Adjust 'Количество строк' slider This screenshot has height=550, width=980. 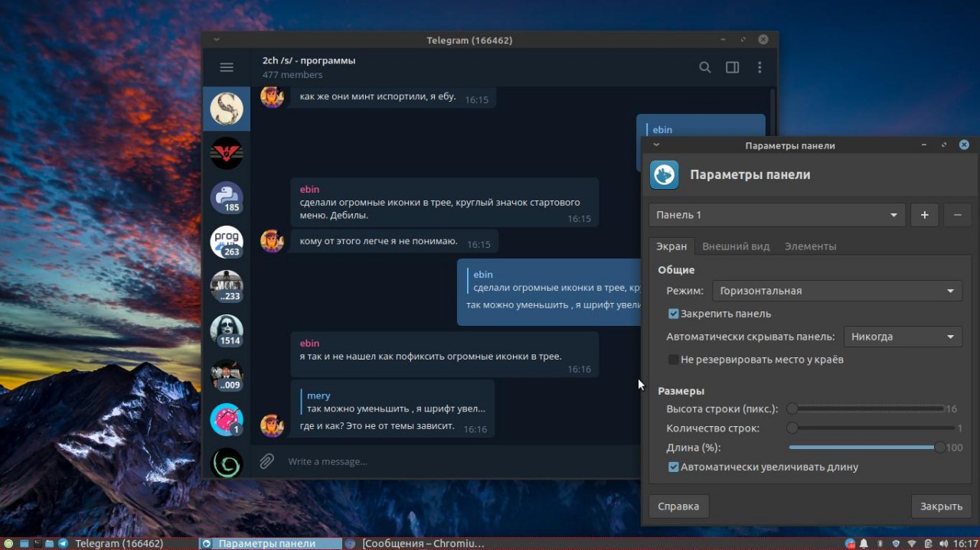(872, 428)
